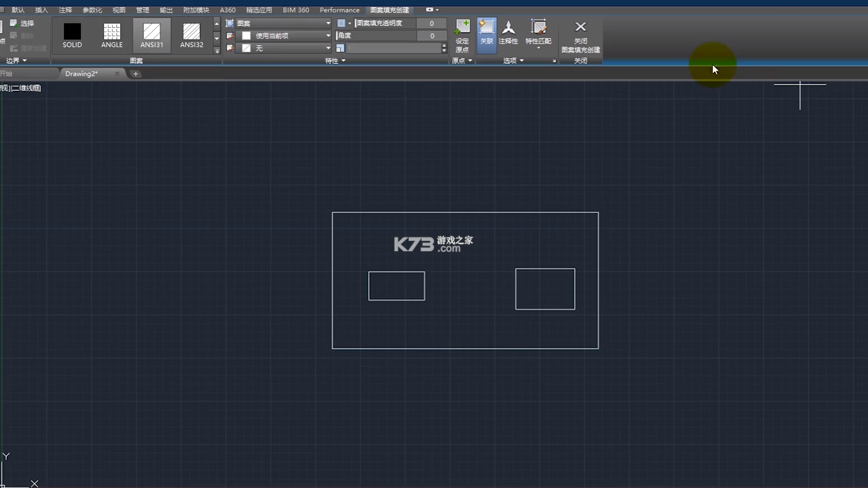Select the 图案填充创建 ribbon tab
Screen dimensions: 868x488
(x=389, y=10)
